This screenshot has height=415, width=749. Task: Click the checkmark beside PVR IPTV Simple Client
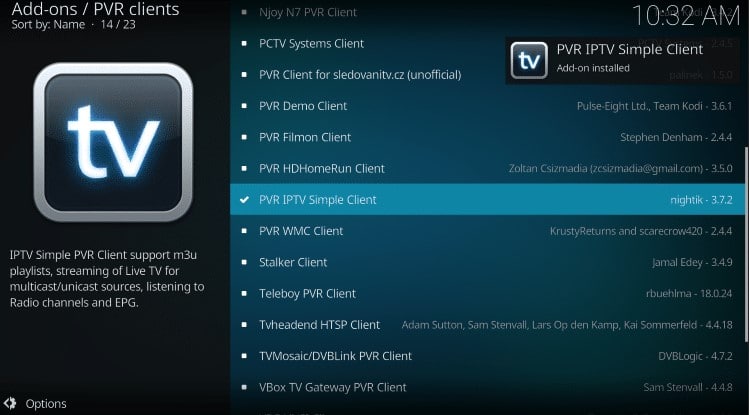click(x=244, y=200)
